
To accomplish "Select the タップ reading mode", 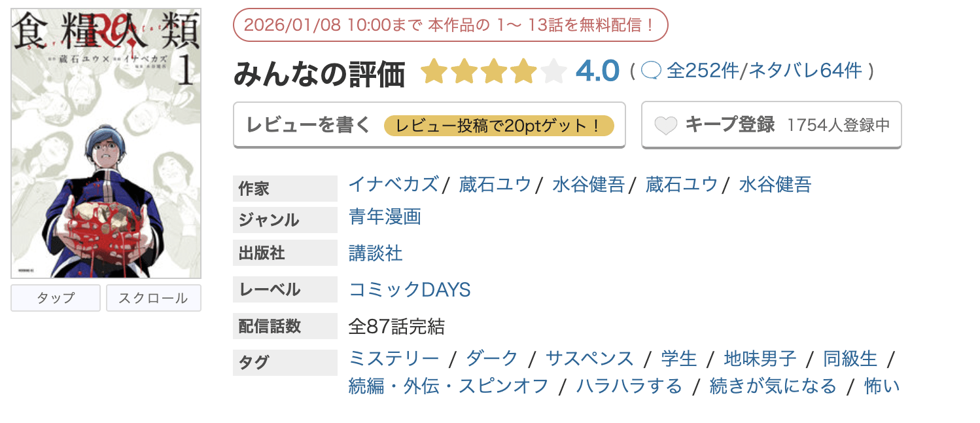I will click(x=55, y=298).
